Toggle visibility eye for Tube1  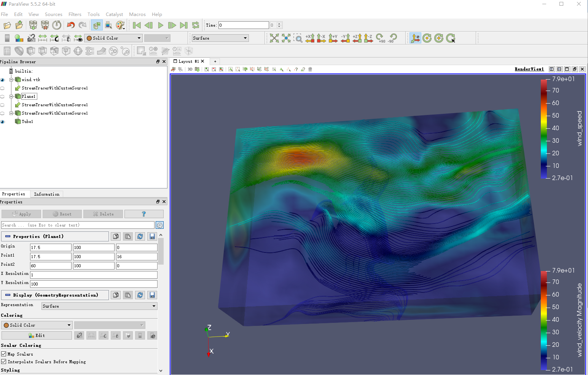(x=3, y=122)
